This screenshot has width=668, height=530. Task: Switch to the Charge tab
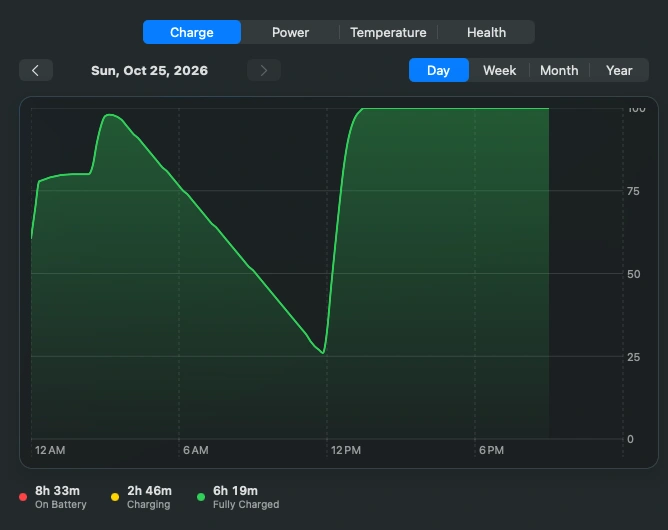point(192,32)
